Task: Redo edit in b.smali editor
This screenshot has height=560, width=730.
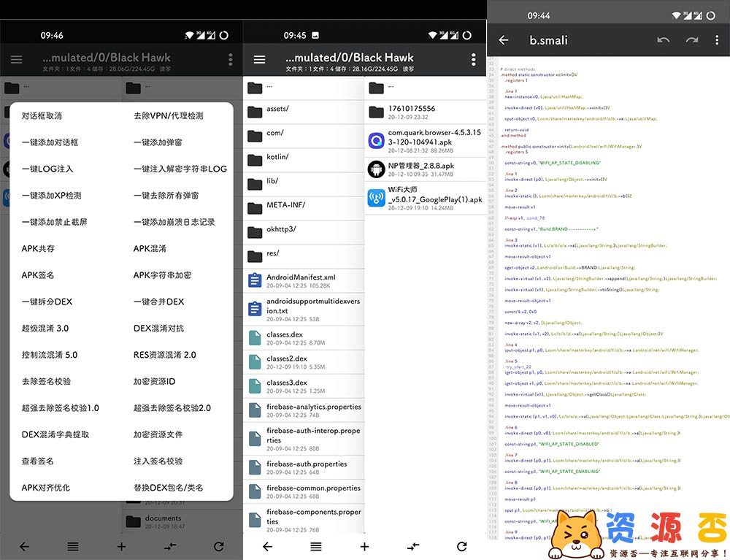Action: [x=692, y=40]
